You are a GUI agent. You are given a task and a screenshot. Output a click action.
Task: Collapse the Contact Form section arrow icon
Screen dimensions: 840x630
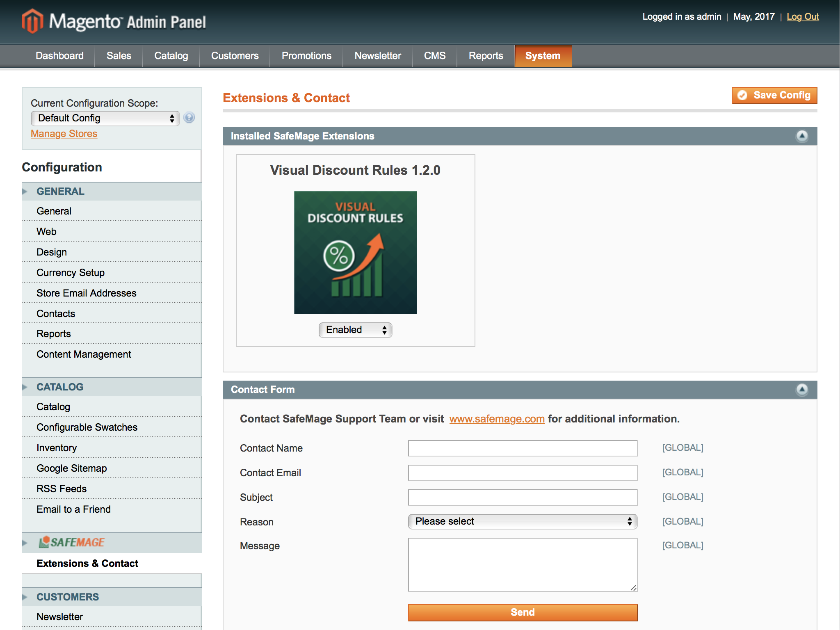coord(802,389)
